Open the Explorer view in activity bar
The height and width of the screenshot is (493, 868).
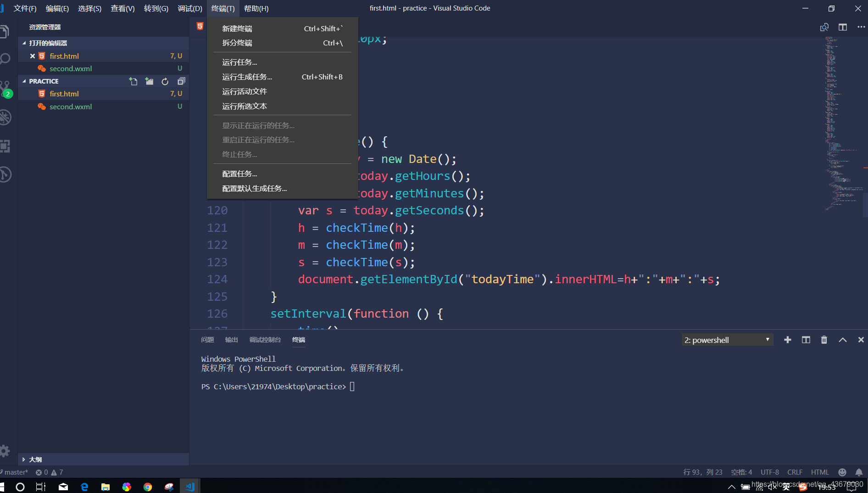tap(5, 32)
